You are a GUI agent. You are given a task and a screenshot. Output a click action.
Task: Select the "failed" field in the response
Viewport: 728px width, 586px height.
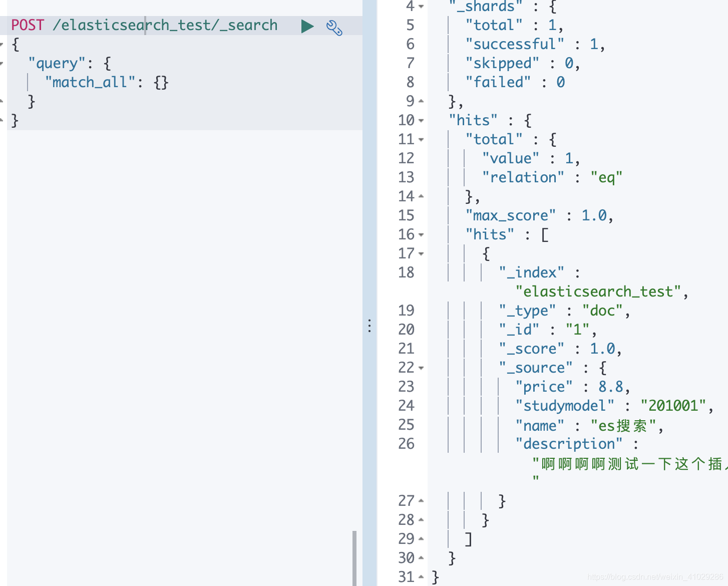point(498,82)
